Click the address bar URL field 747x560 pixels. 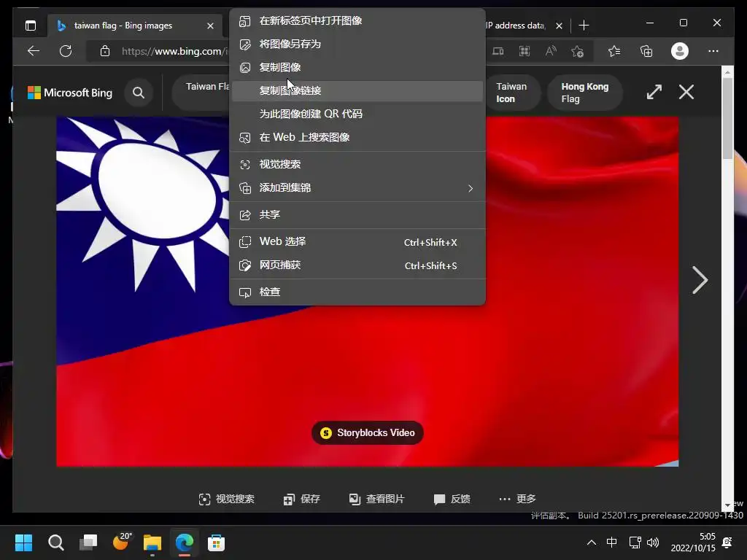click(x=174, y=51)
